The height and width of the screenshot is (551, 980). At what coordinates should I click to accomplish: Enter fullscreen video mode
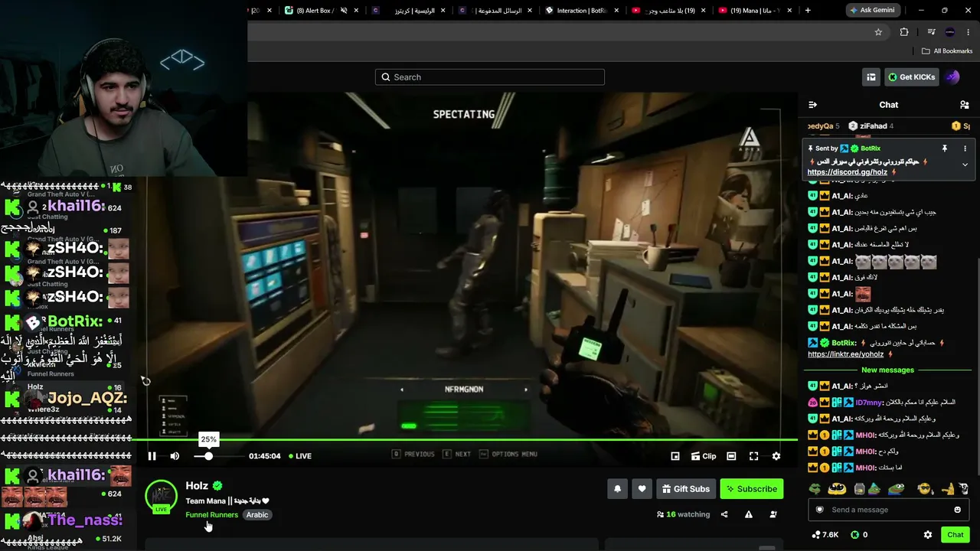(754, 456)
